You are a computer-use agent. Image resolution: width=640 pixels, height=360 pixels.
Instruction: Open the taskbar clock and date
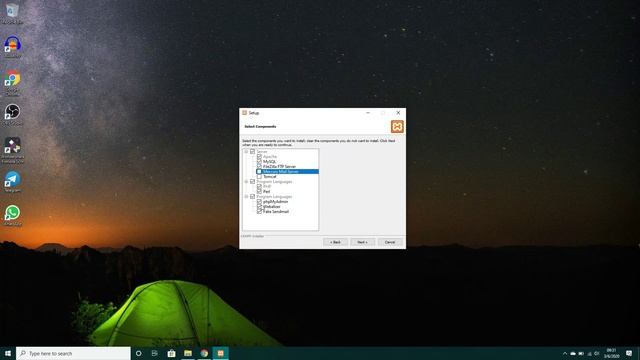point(611,353)
